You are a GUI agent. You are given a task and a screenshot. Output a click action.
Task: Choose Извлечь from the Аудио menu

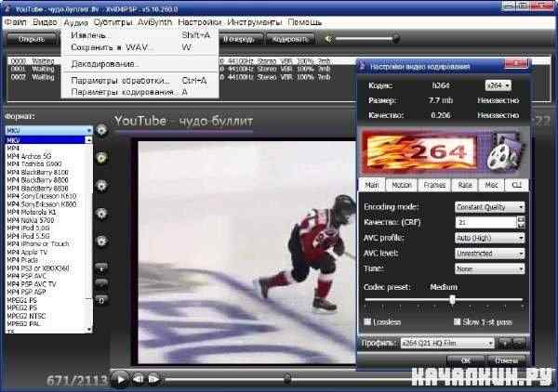139,35
